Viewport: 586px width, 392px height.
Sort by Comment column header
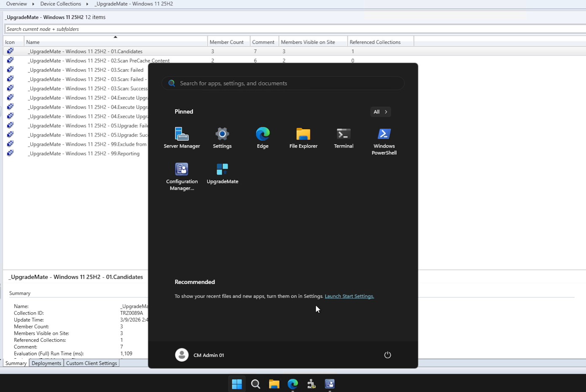[x=264, y=42]
